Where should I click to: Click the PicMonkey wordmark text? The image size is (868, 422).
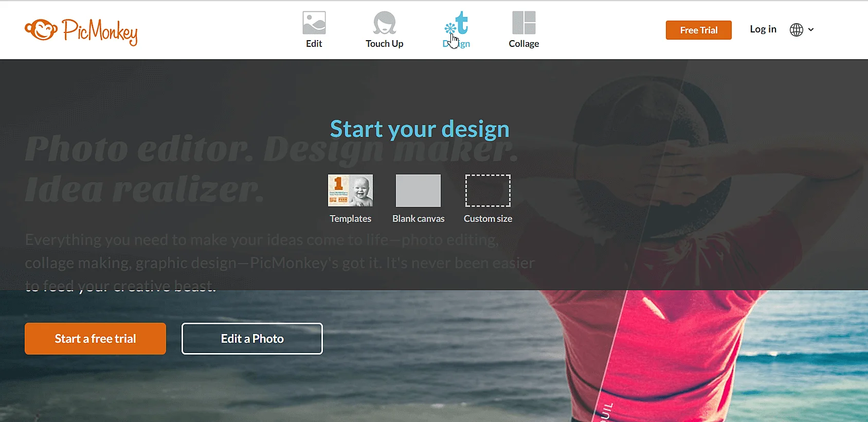point(100,32)
